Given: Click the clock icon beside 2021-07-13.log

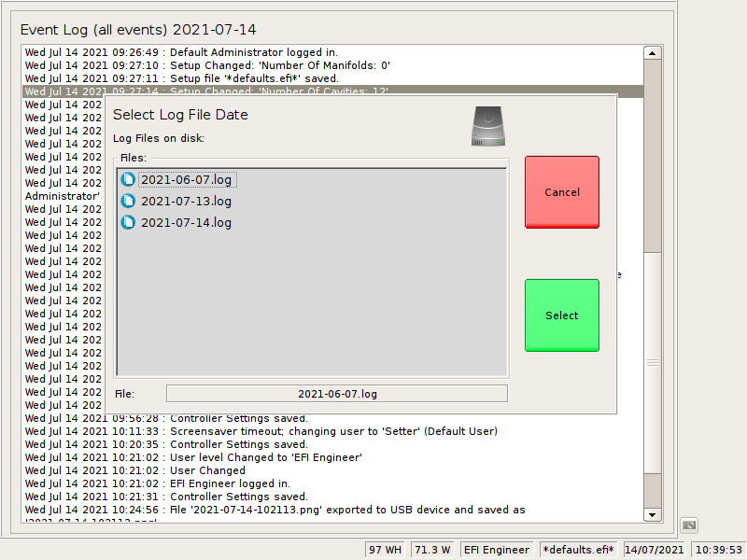Looking at the screenshot, I should (128, 201).
